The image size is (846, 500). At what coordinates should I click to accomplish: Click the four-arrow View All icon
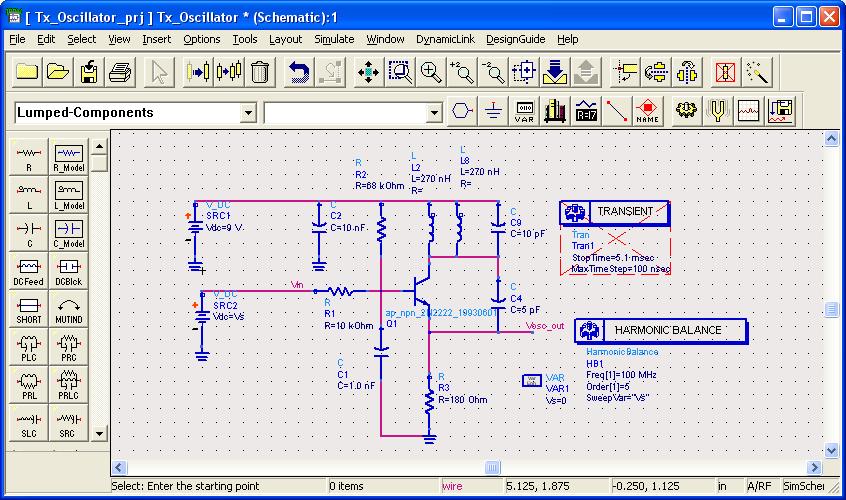[369, 72]
